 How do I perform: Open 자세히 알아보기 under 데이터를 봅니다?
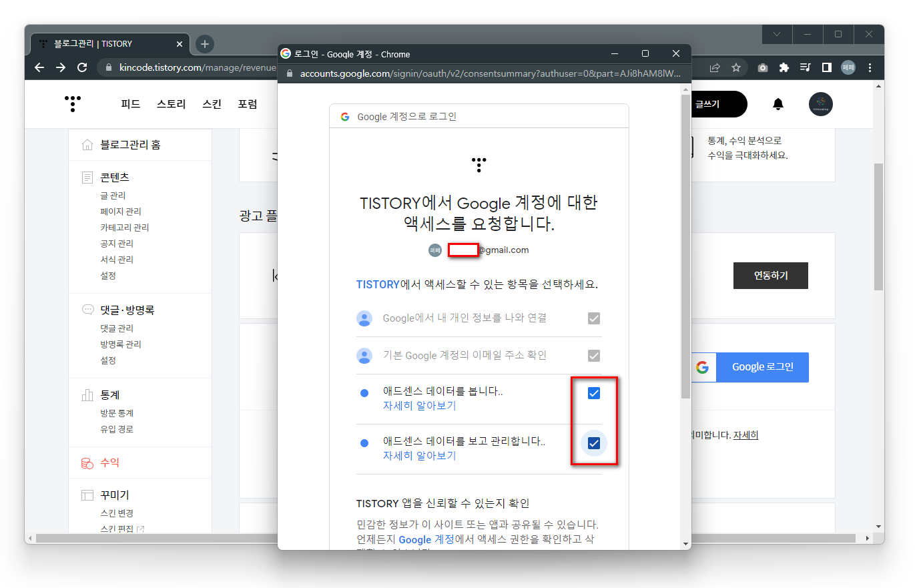[x=419, y=406]
